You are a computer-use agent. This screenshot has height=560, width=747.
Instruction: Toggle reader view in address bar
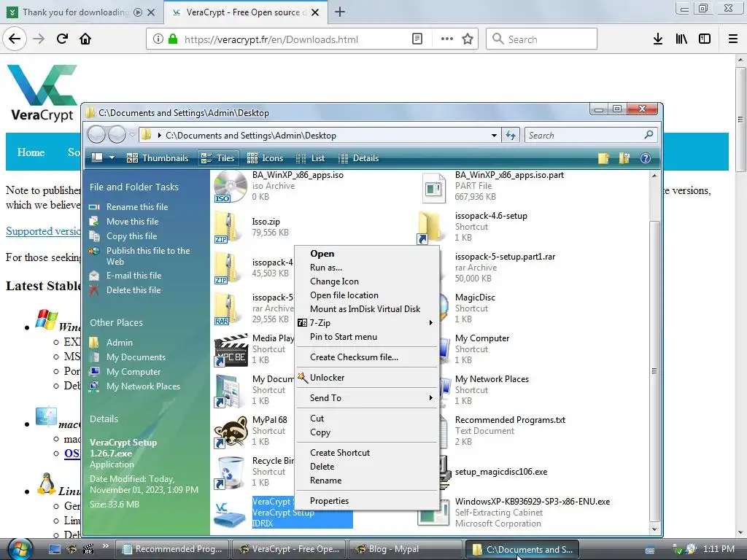tap(417, 39)
